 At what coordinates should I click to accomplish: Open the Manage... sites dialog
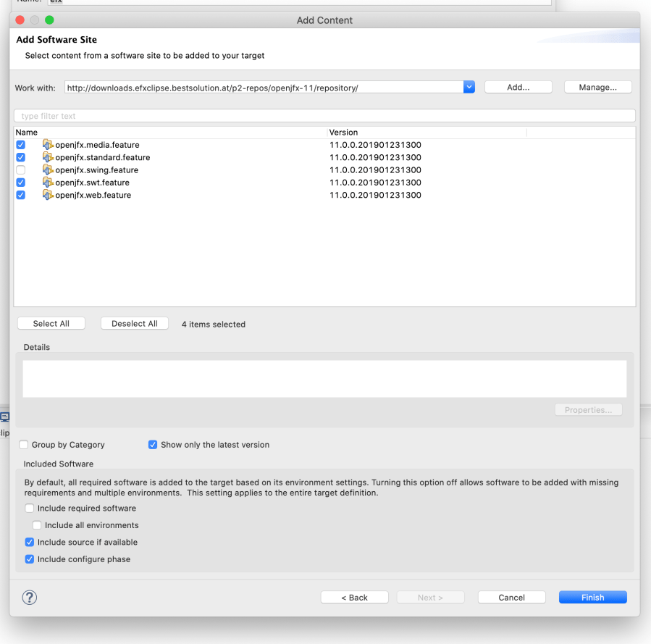pos(597,88)
